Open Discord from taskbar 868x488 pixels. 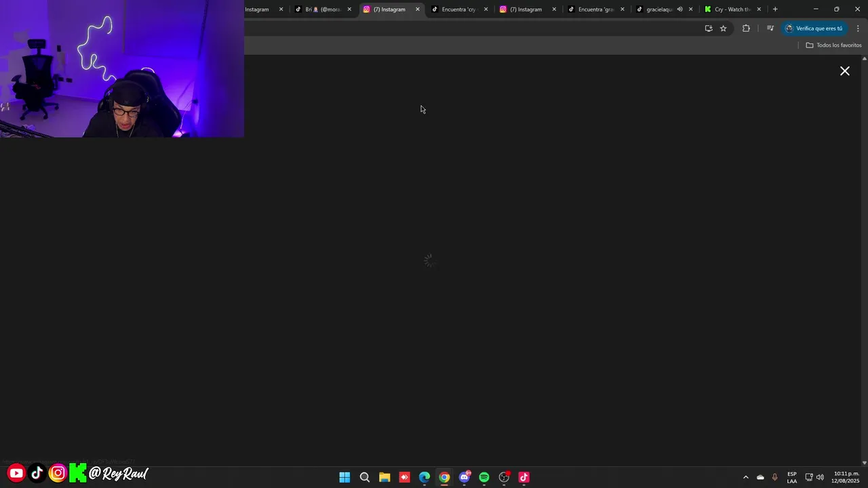(x=465, y=477)
